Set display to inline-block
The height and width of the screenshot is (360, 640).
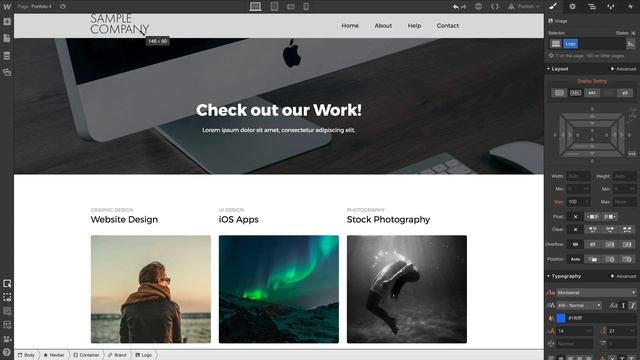576,93
